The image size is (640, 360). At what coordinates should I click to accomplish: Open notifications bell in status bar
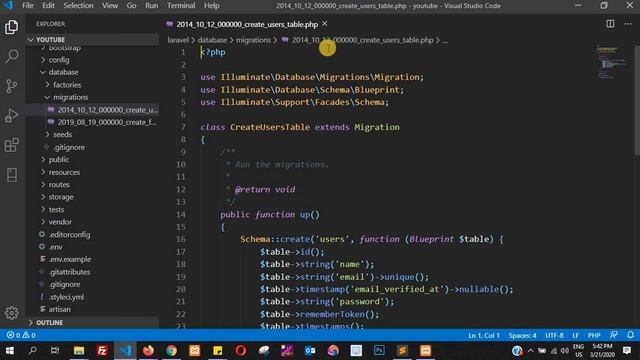click(630, 335)
